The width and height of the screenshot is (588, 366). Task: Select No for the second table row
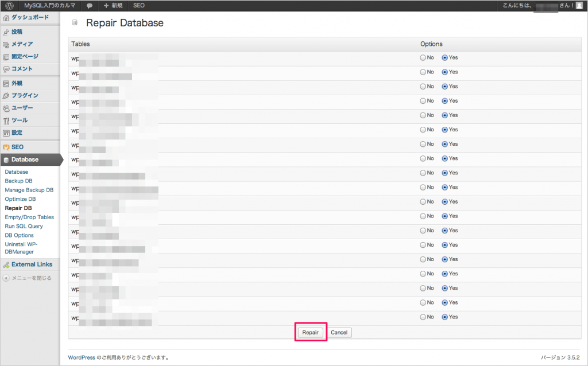point(423,72)
